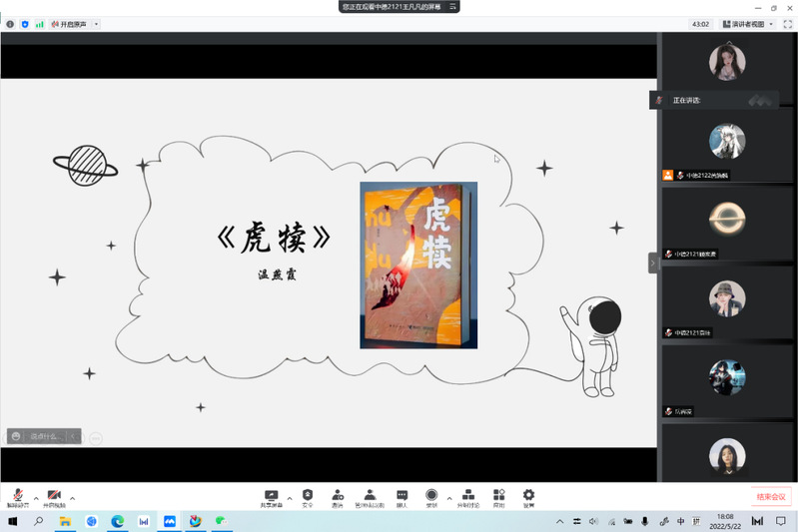This screenshot has height=532, width=798.
Task: Open the Settings (设置) gear in meeting toolbar
Action: (x=528, y=496)
